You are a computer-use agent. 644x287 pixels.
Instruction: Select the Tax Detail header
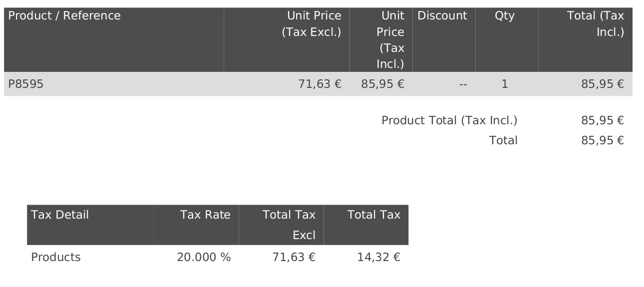click(x=60, y=215)
